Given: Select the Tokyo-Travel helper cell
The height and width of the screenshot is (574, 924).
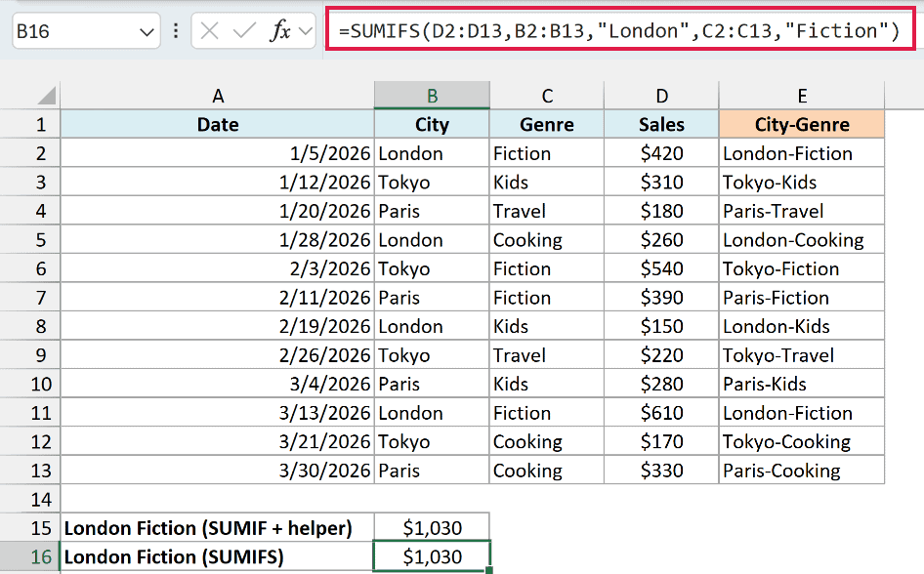Looking at the screenshot, I should coord(802,355).
